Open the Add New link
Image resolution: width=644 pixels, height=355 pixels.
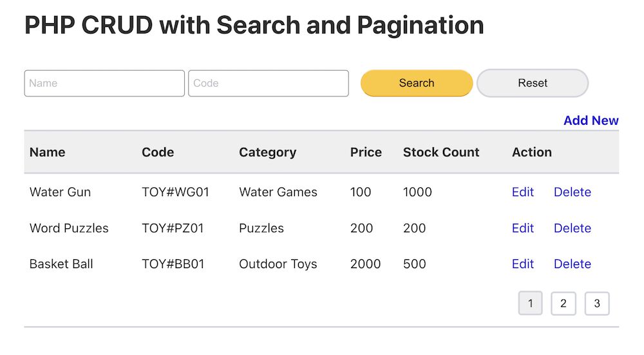[591, 120]
